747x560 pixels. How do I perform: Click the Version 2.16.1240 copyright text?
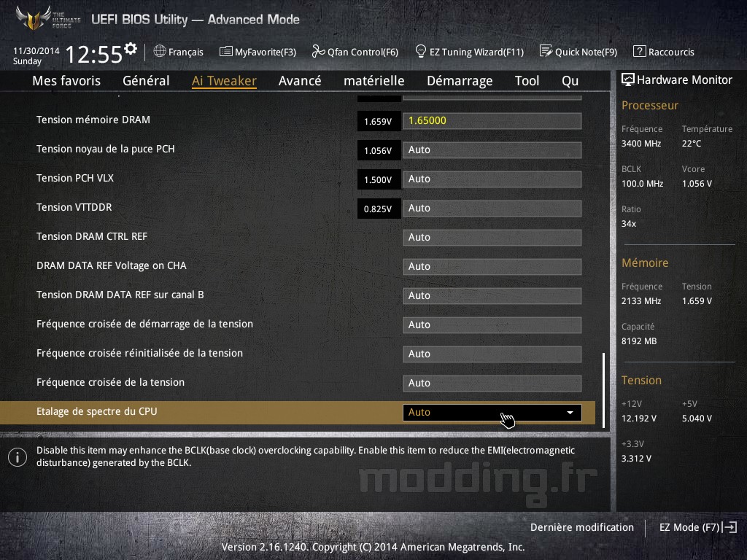click(373, 547)
